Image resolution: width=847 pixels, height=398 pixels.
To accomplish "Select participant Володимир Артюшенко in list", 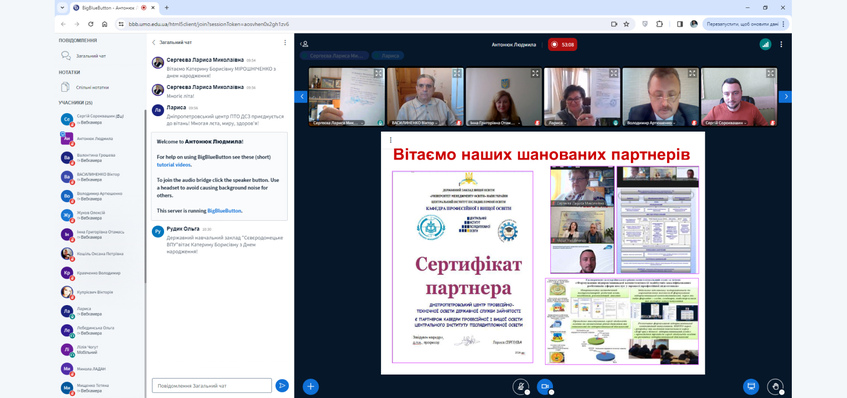I will 100,196.
